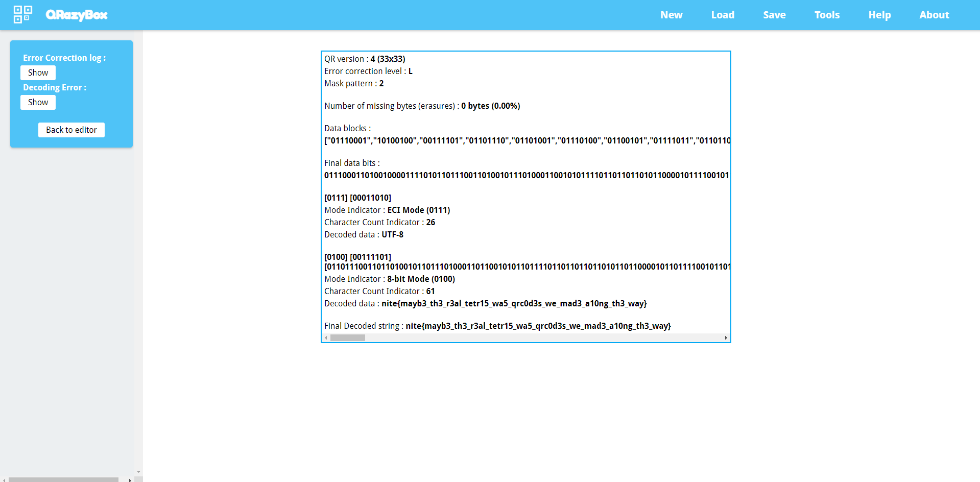Image resolution: width=980 pixels, height=482 pixels.
Task: Click the results box horizontal scrollbar thumb
Action: point(347,338)
